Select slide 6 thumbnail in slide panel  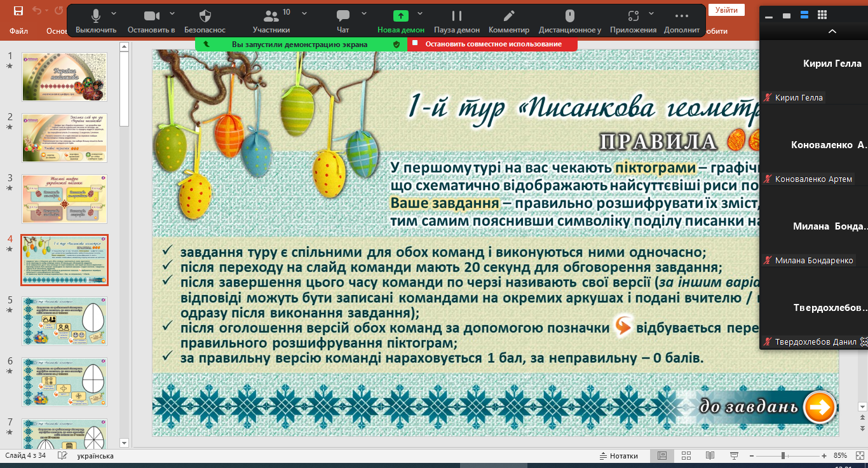pyautogui.click(x=65, y=382)
